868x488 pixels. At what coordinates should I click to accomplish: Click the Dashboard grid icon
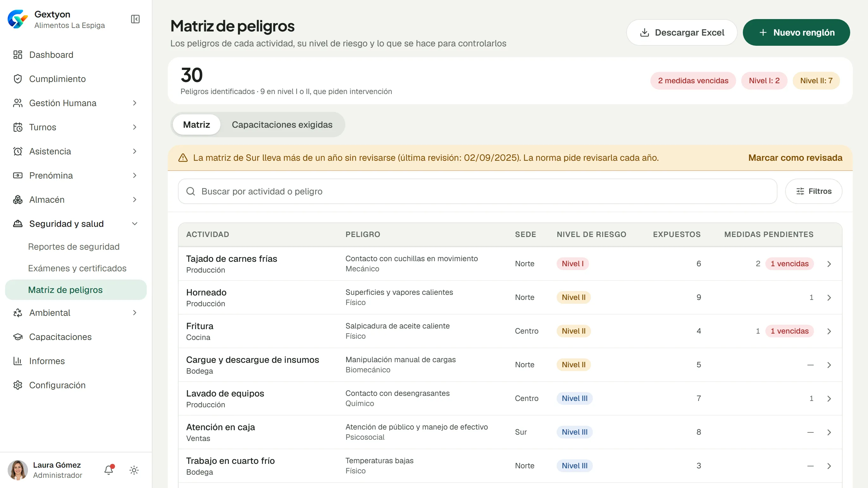coord(17,55)
